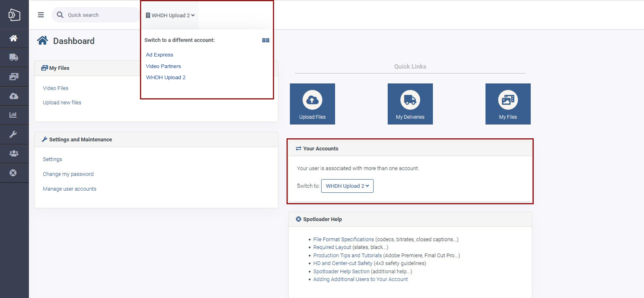Open the 'Switch to' WHDH Upload 2 select box
This screenshot has height=298, width=644.
pyautogui.click(x=347, y=186)
